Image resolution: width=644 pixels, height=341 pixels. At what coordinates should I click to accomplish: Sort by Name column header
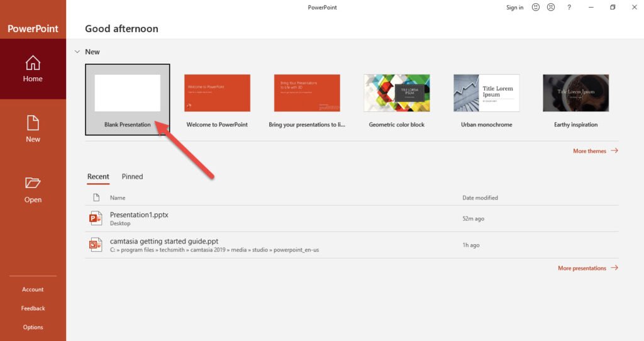coord(118,198)
